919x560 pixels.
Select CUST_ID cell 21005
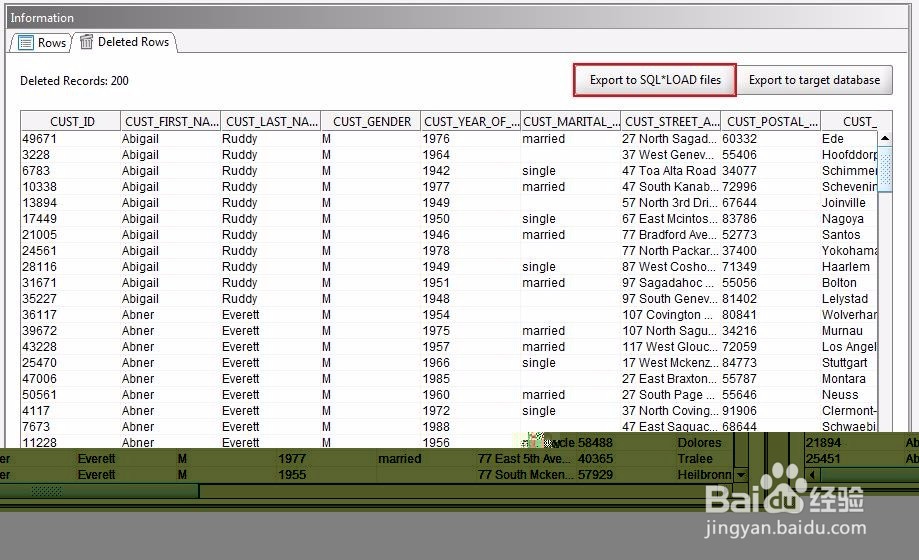point(70,235)
